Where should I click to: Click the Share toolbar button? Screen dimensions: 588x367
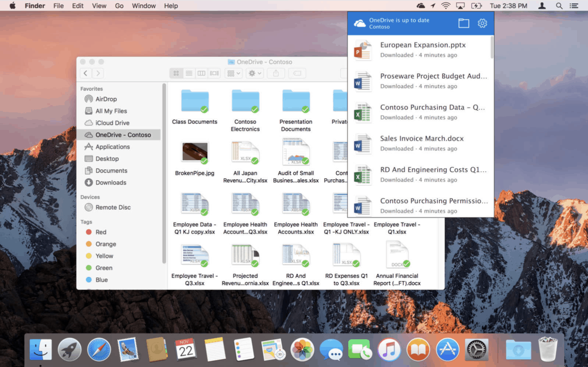coord(276,73)
